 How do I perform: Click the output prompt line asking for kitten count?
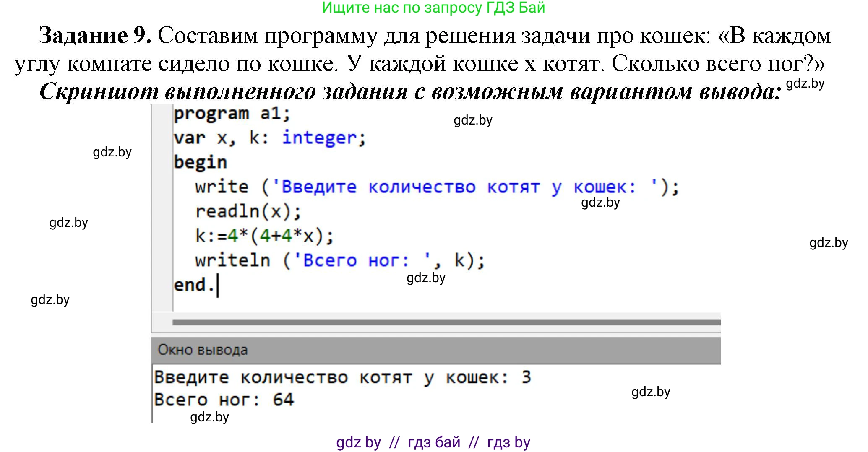[x=331, y=377]
